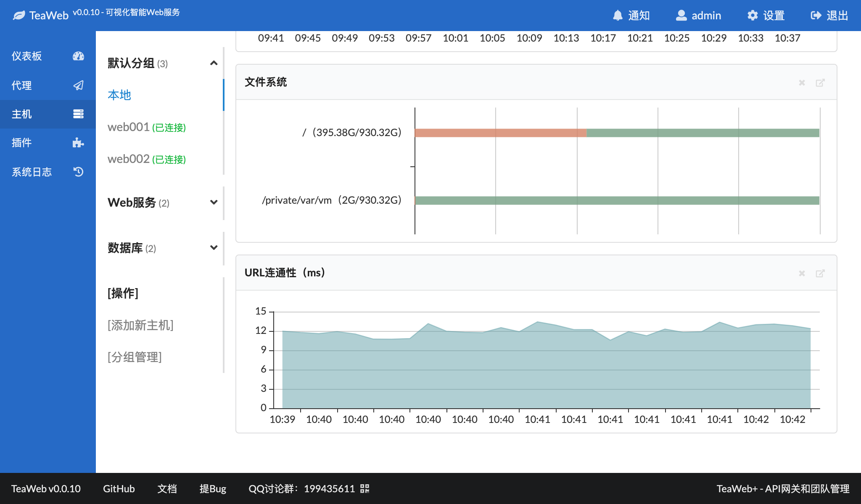Click the 通知 label in header
The image size is (861, 504).
coord(639,16)
